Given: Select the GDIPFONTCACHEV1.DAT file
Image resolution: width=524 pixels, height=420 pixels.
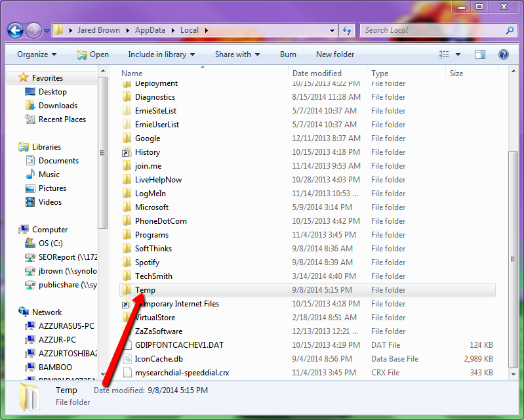Looking at the screenshot, I should tap(179, 345).
